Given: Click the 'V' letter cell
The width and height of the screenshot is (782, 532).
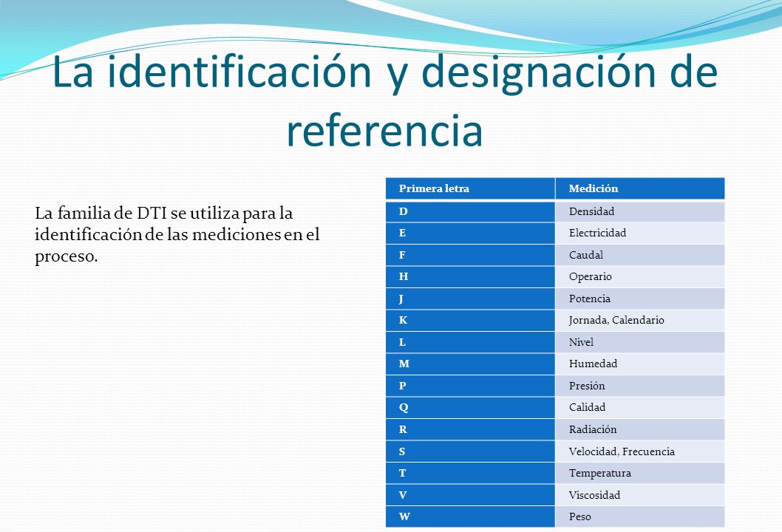Looking at the screenshot, I should click(470, 495).
